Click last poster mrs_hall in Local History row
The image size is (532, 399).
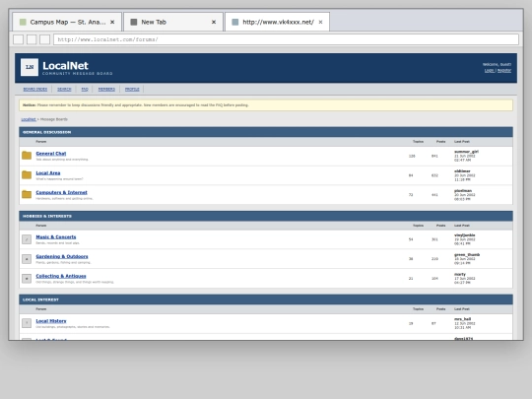coord(462,319)
